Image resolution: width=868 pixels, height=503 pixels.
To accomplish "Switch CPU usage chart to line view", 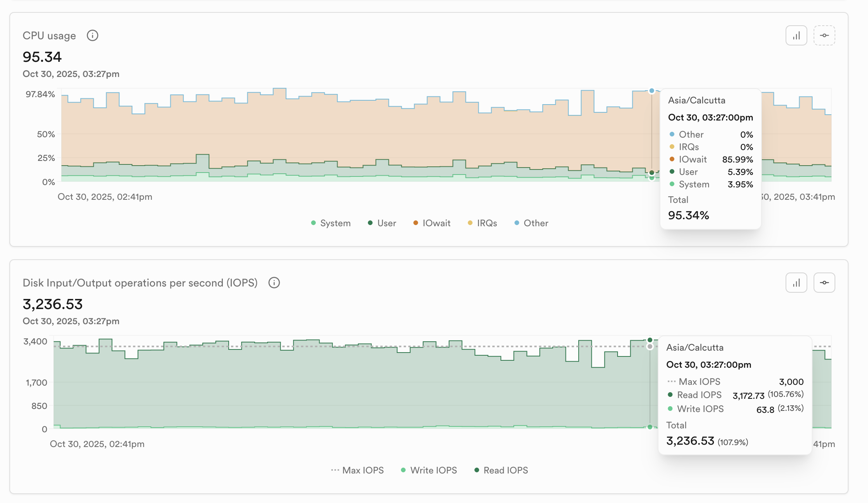I will click(824, 35).
